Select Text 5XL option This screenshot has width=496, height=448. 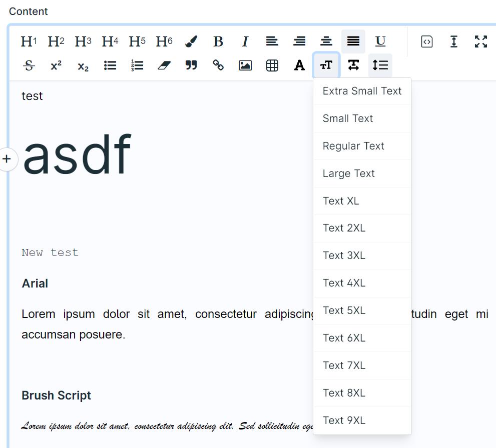click(x=362, y=310)
